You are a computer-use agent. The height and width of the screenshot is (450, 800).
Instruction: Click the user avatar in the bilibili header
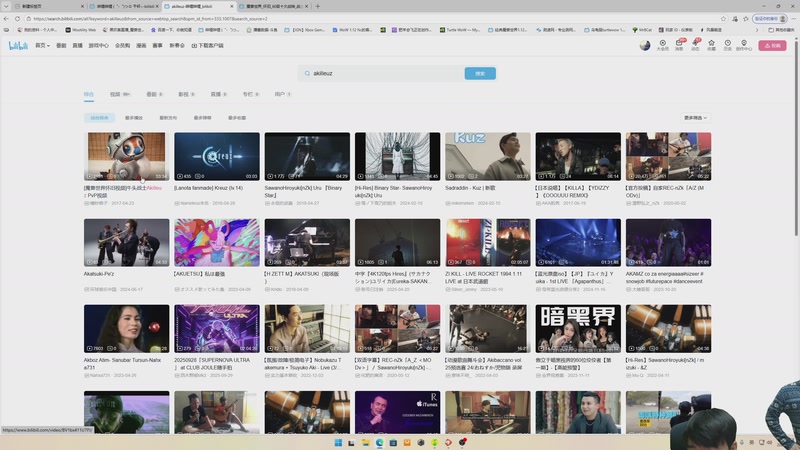tap(645, 45)
